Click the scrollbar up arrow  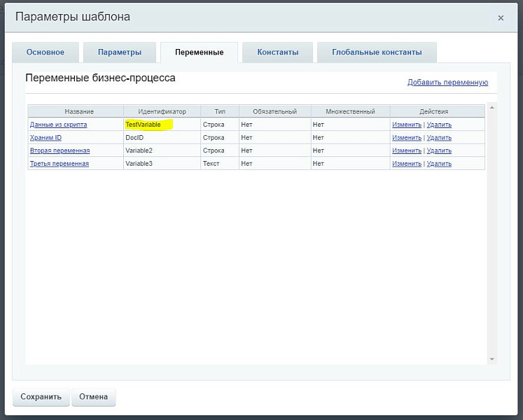pos(492,108)
